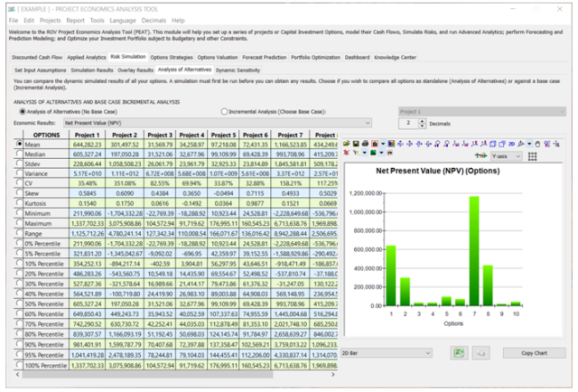Open dropdown arrow next to chart gallery icon

click(383, 144)
